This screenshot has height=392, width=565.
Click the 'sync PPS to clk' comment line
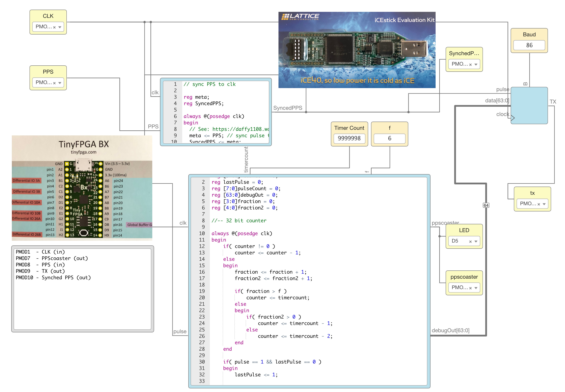tap(209, 84)
